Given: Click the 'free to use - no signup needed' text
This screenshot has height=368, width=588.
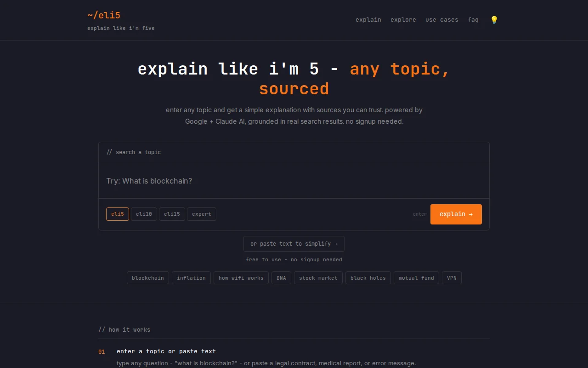Looking at the screenshot, I should (294, 259).
